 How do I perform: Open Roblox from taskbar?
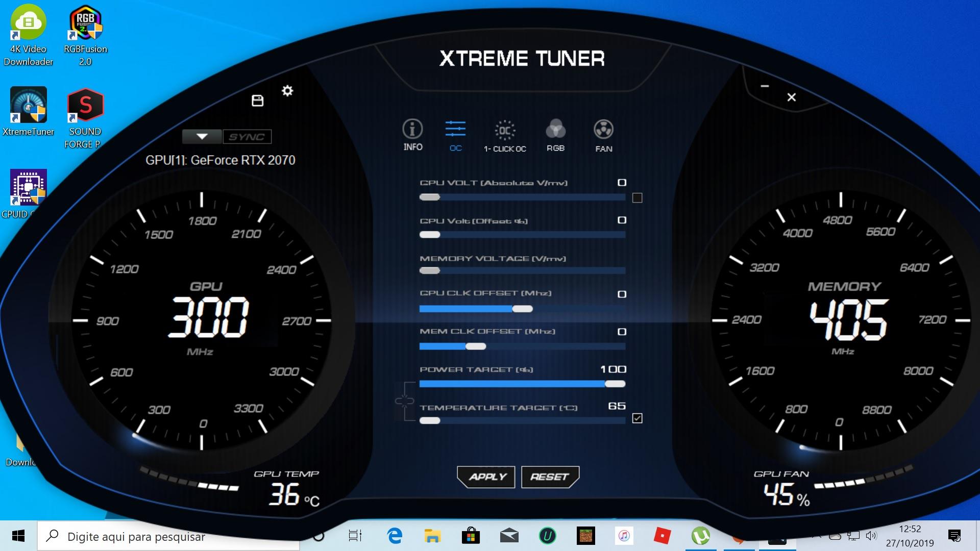(663, 536)
